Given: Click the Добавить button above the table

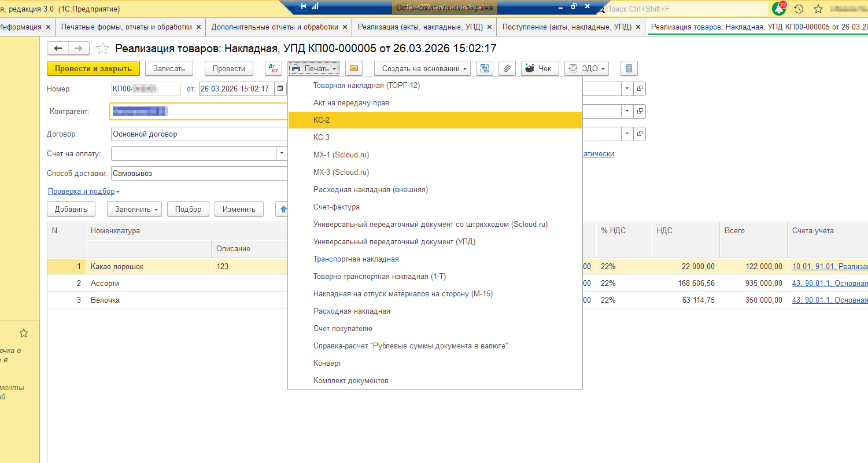Looking at the screenshot, I should click(71, 209).
